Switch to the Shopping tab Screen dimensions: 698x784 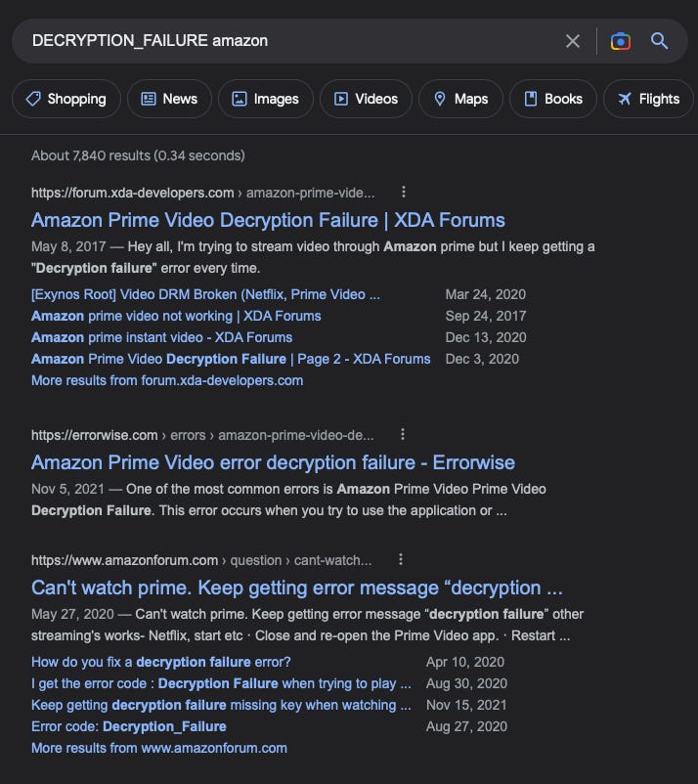66,99
